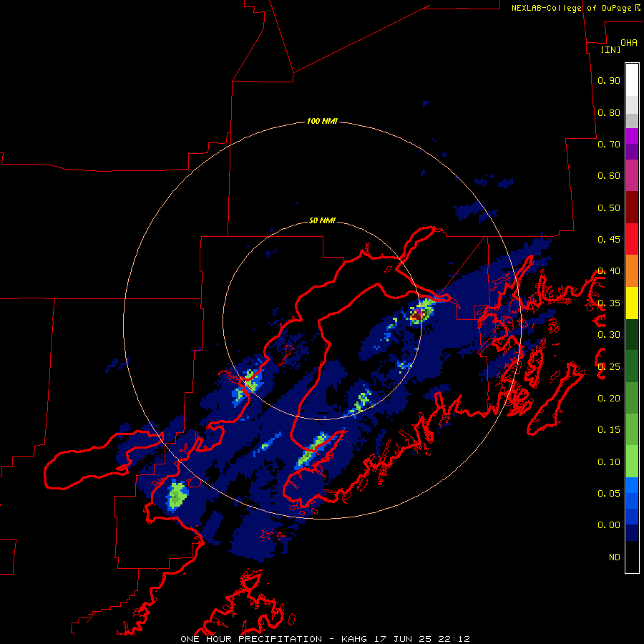This screenshot has width=644, height=644.
Task: Click the 0.15 legend value
Action: tap(609, 430)
